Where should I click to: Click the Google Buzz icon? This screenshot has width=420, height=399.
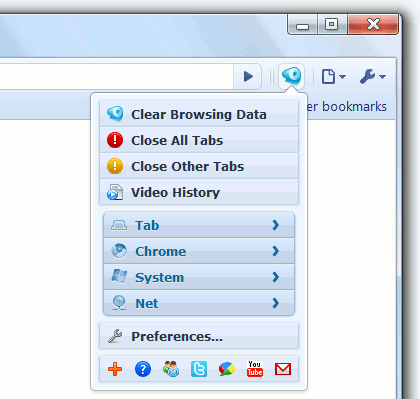[227, 369]
